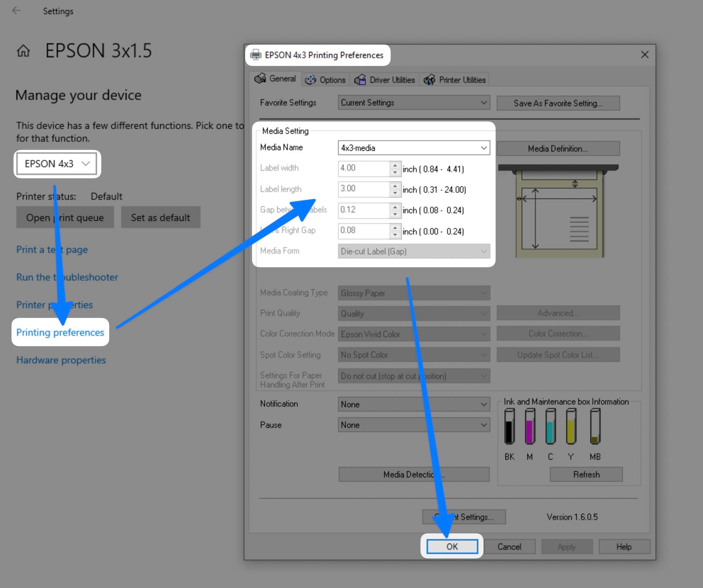Switch to the Options tab

(326, 80)
